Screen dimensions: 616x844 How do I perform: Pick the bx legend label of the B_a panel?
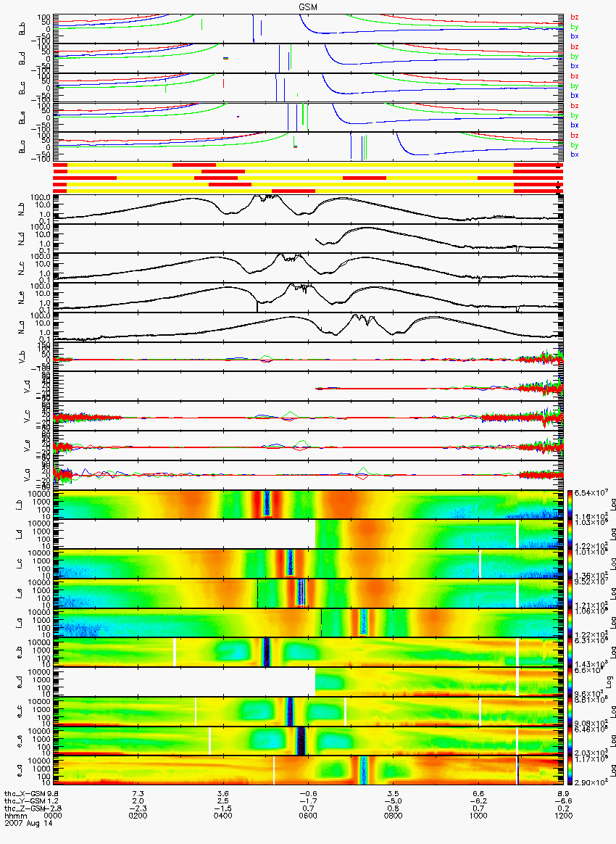[575, 154]
